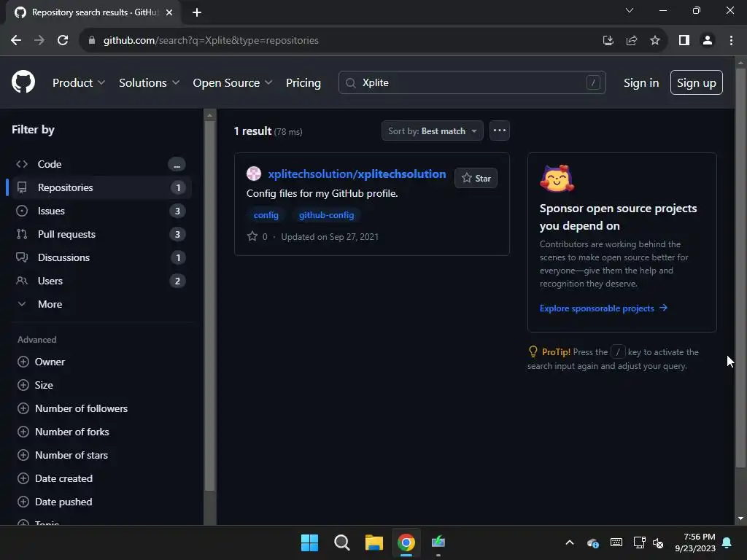Close the Repository search results tab
This screenshot has width=747, height=560.
[x=169, y=12]
